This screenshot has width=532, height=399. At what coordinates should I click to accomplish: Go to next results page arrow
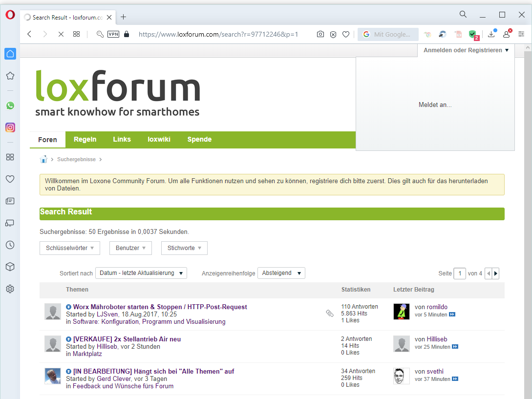point(496,273)
